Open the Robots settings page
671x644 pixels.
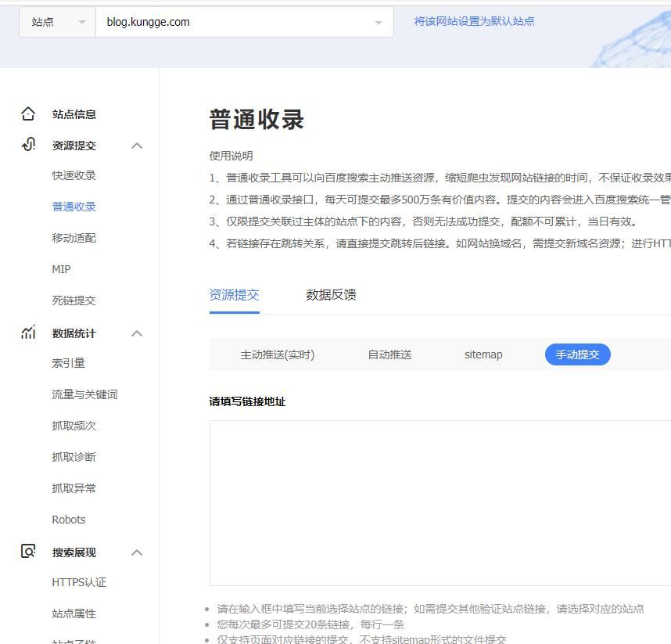[x=69, y=520]
